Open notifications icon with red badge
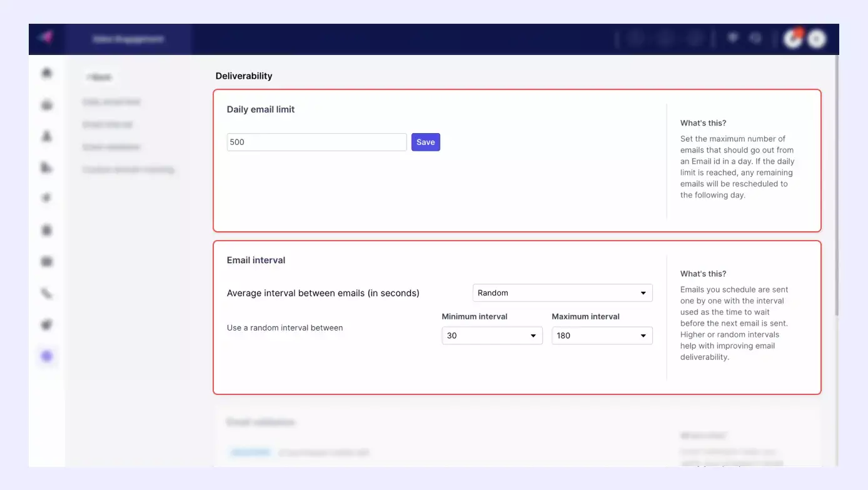The image size is (868, 490). click(793, 39)
